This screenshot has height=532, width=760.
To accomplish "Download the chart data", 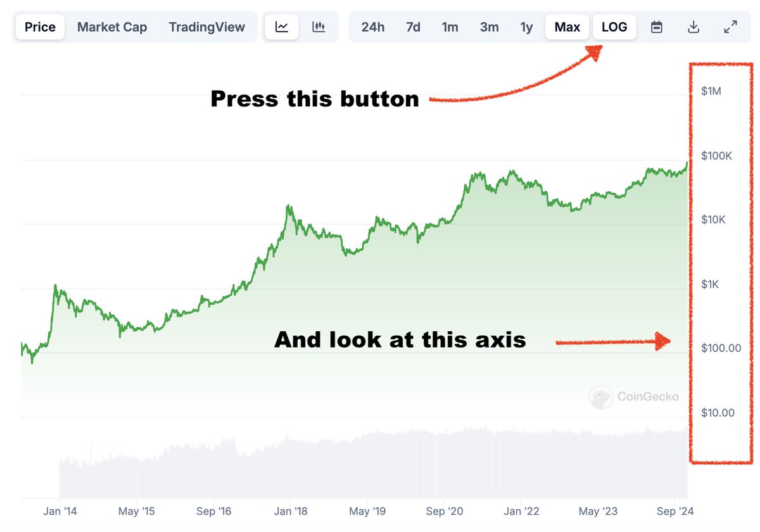I will [693, 27].
